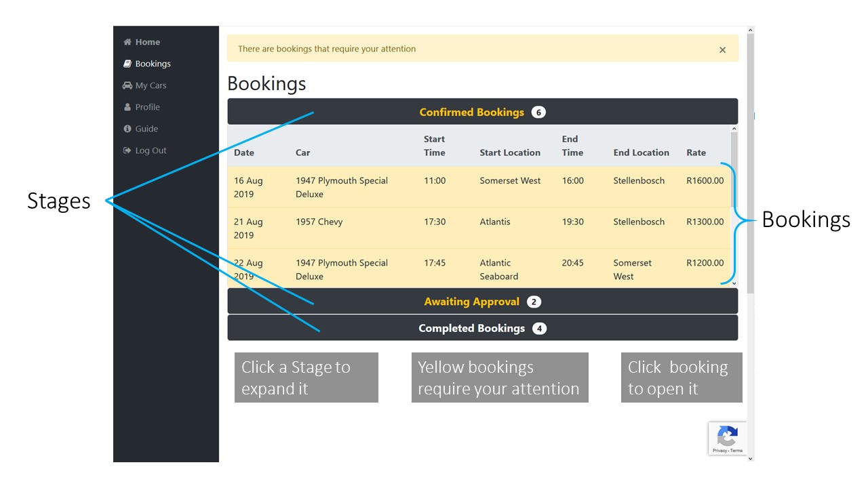Click the Atlantic Seaboard start location cell

click(499, 270)
